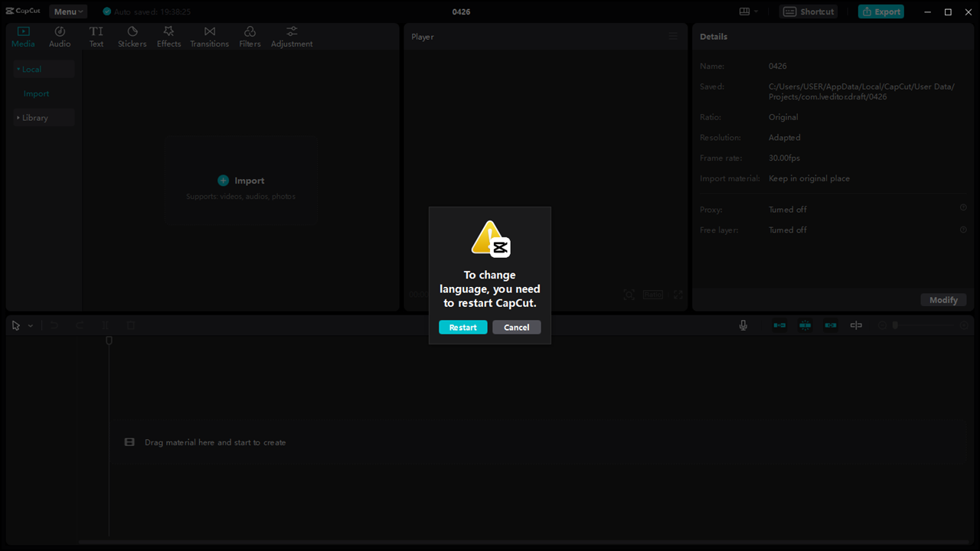Image resolution: width=980 pixels, height=551 pixels.
Task: Click the timeline zoom out icon
Action: (x=882, y=325)
